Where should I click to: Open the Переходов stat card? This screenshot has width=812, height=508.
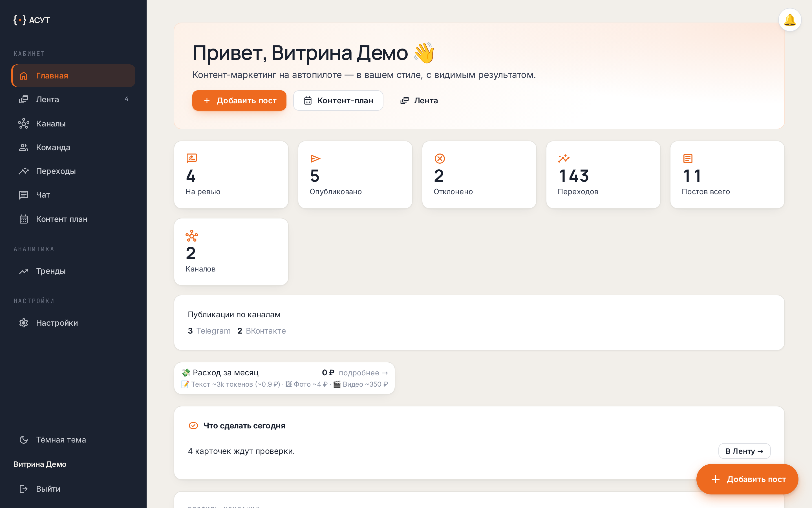coord(603,175)
